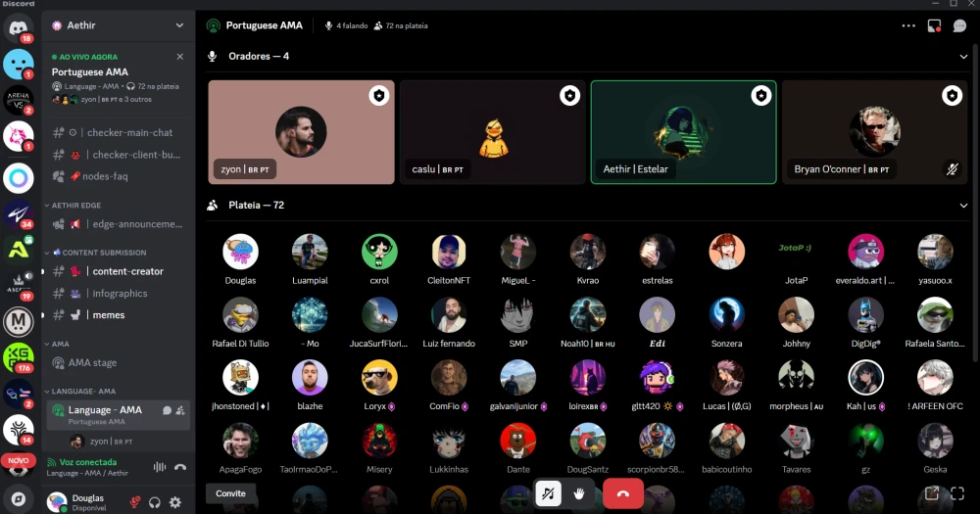Image resolution: width=980 pixels, height=514 pixels.
Task: Open the memes channel
Action: [119, 315]
